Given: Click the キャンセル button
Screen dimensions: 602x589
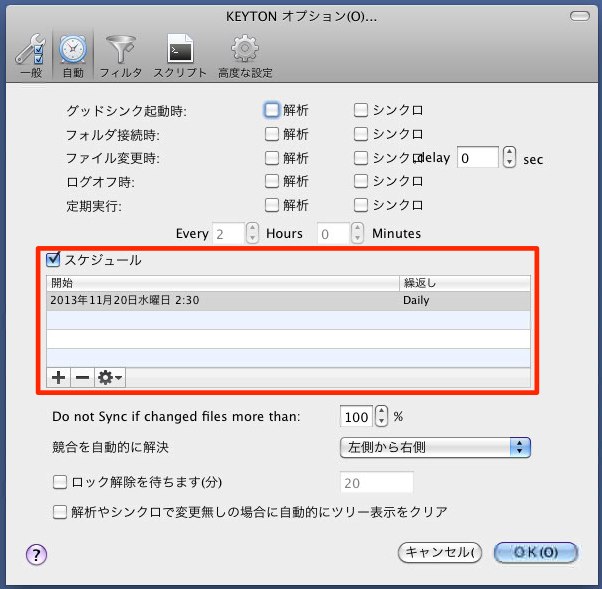Looking at the screenshot, I should point(440,553).
